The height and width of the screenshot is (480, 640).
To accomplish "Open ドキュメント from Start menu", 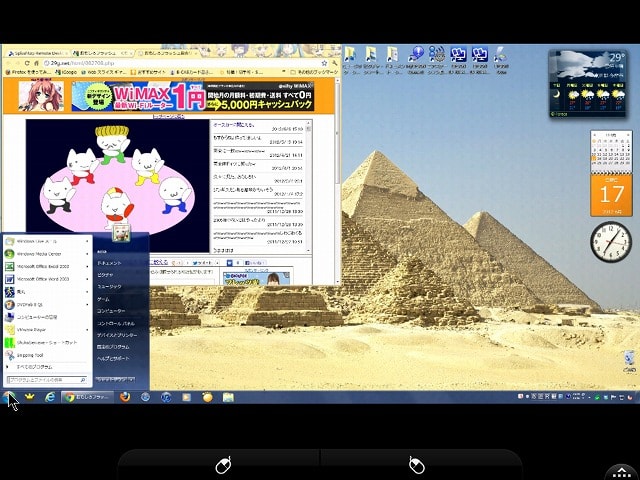I will point(109,263).
